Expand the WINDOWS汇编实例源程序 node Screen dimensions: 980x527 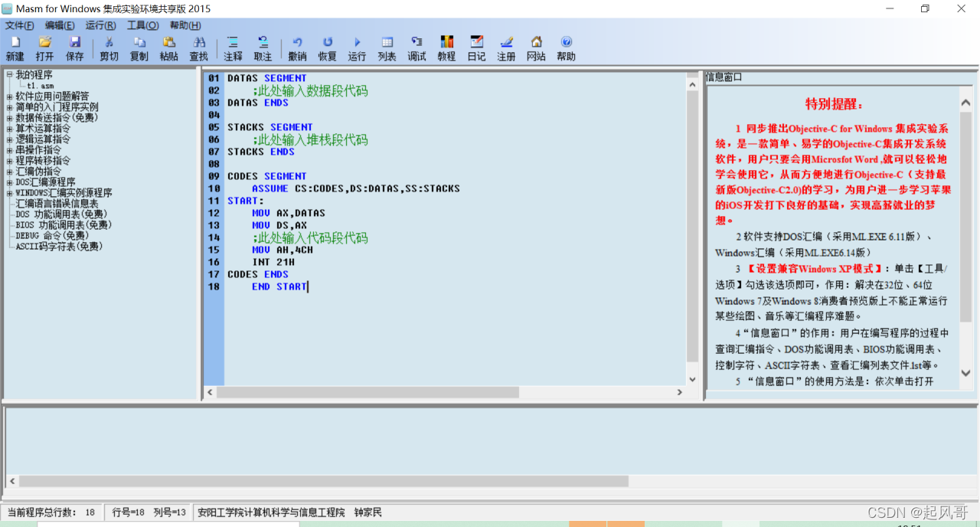tap(9, 193)
